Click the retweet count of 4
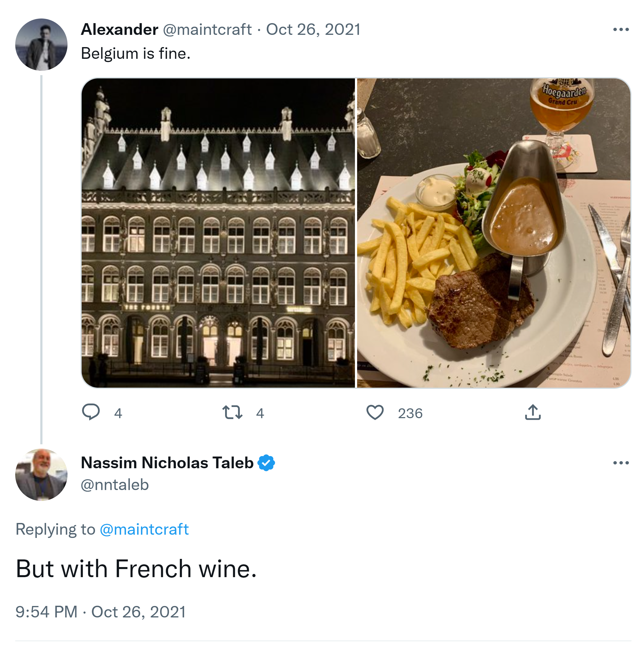The width and height of the screenshot is (644, 652). pos(260,414)
